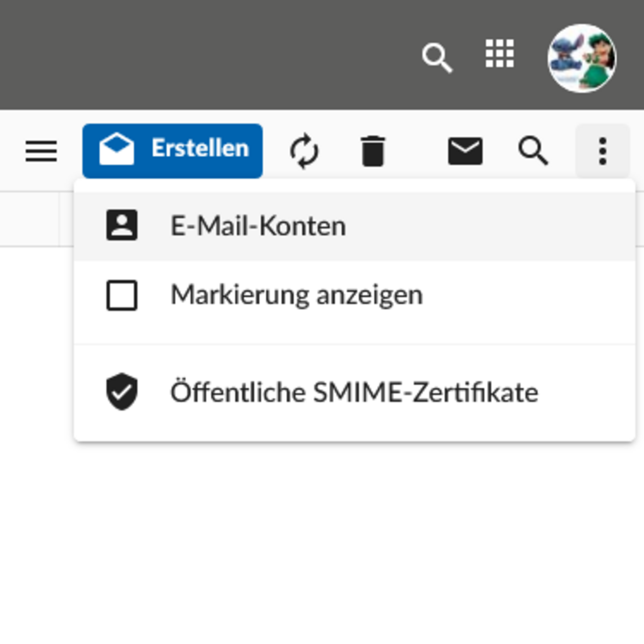Toggle the hamburger sidebar menu
Screen dimensions: 644x644
pyautogui.click(x=41, y=151)
